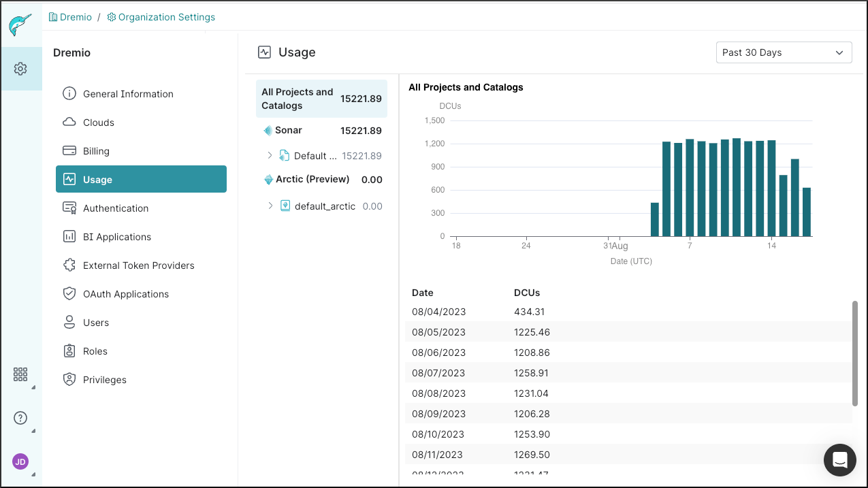
Task: Select All Projects and Catalogs entry
Action: pos(321,99)
